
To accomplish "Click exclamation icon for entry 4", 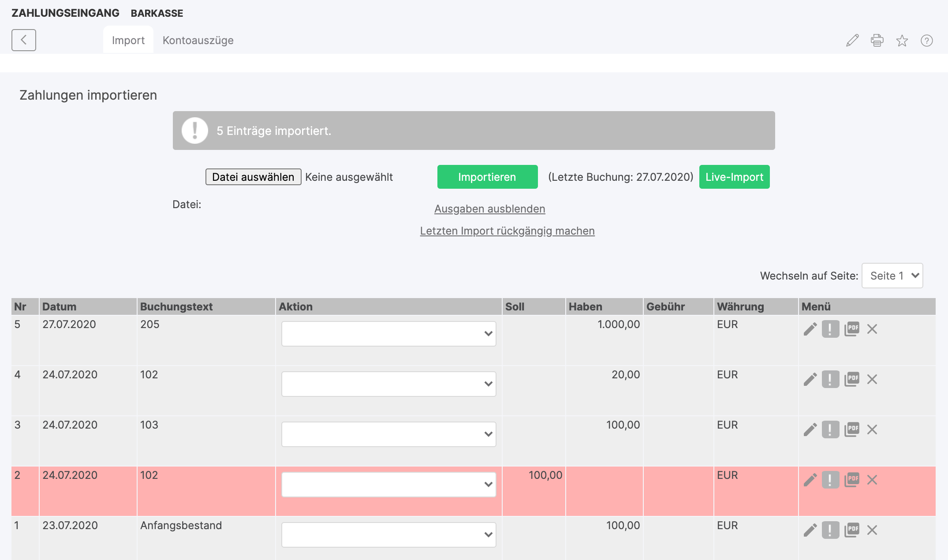I will coord(830,379).
